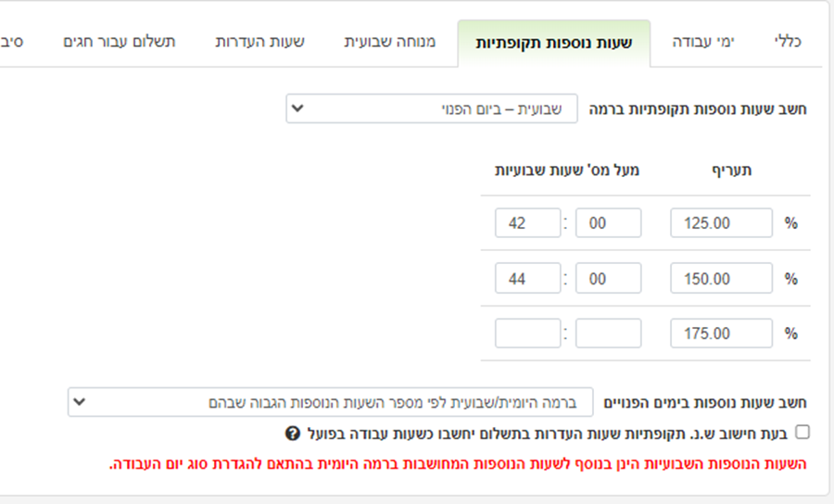Click the 150.00 rate input field
Screen dimensions: 834x504
(x=721, y=278)
